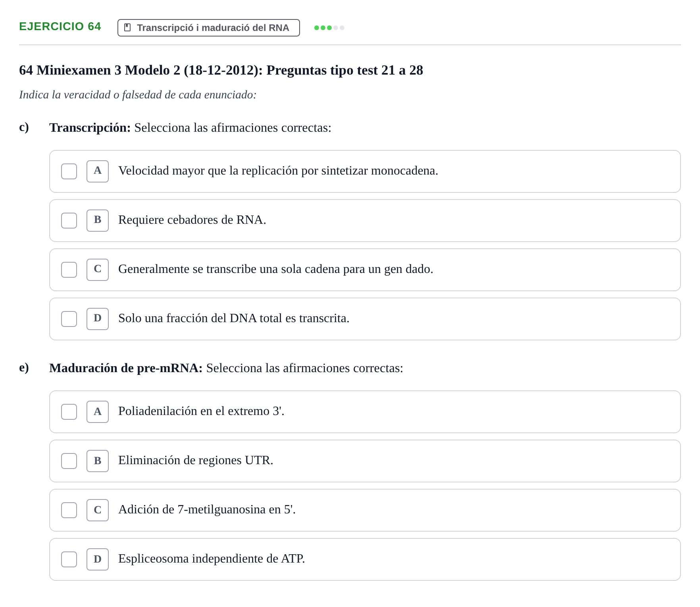This screenshot has width=700, height=607.
Task: Click letter badge A beside Velocidad mayor
Action: click(98, 171)
